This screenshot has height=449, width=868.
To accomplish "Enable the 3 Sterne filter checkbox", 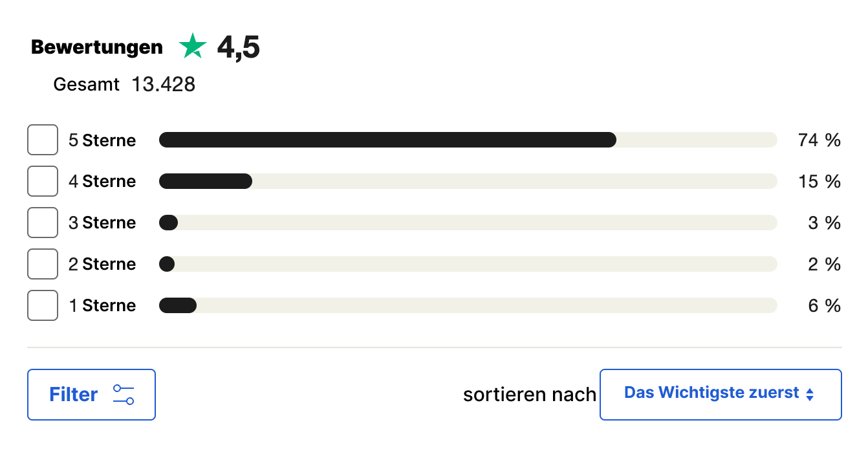I will click(x=43, y=223).
